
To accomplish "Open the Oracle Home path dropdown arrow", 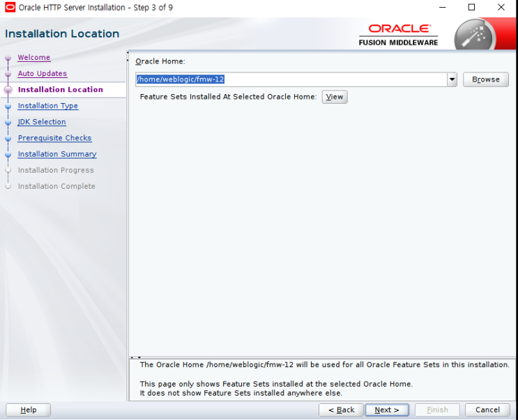I will [x=452, y=79].
